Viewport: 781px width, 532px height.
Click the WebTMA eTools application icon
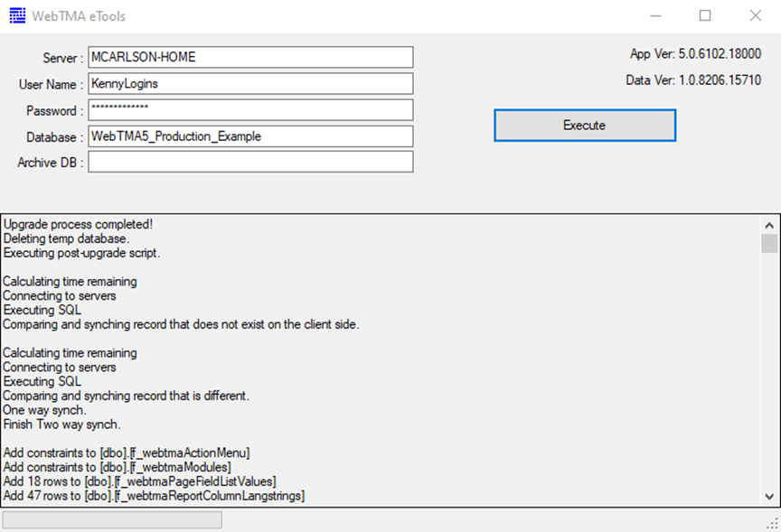(x=19, y=15)
